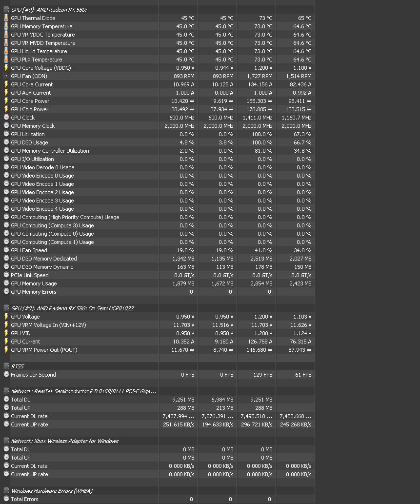
Task: Click the Frames per Second round icon
Action: tap(6, 375)
